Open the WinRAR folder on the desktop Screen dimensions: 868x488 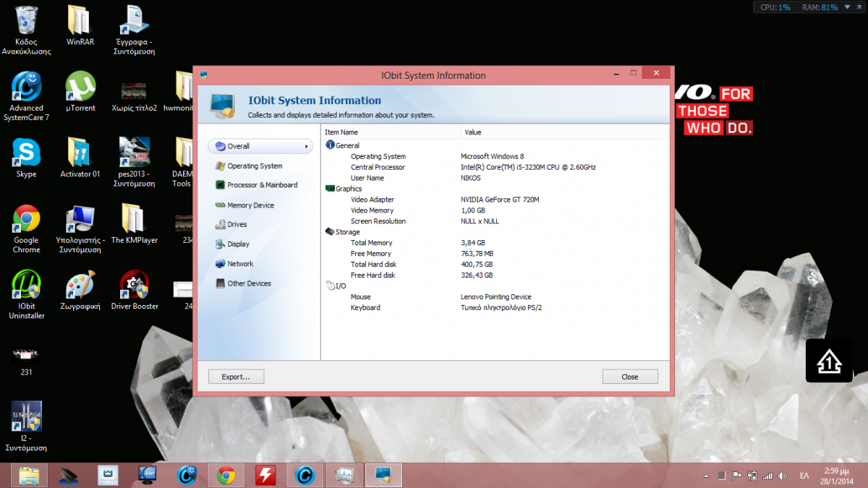[x=80, y=26]
